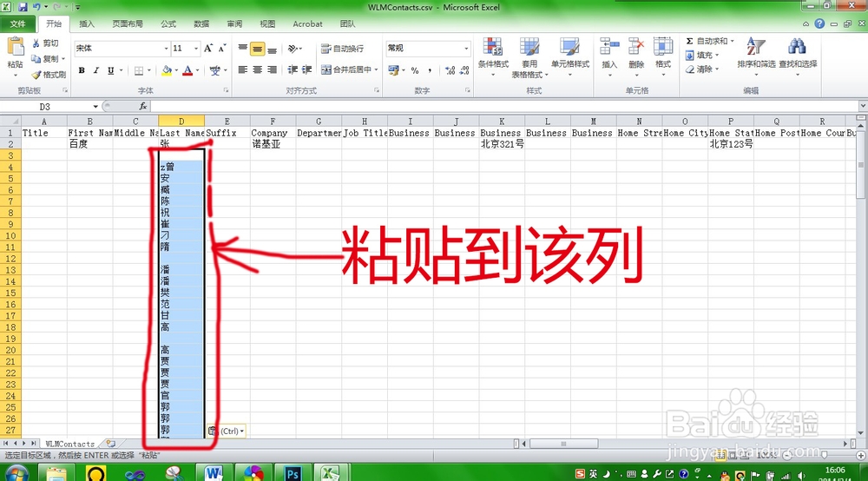Viewport: 868px width, 481px height.
Task: Increase decimal places
Action: [450, 70]
